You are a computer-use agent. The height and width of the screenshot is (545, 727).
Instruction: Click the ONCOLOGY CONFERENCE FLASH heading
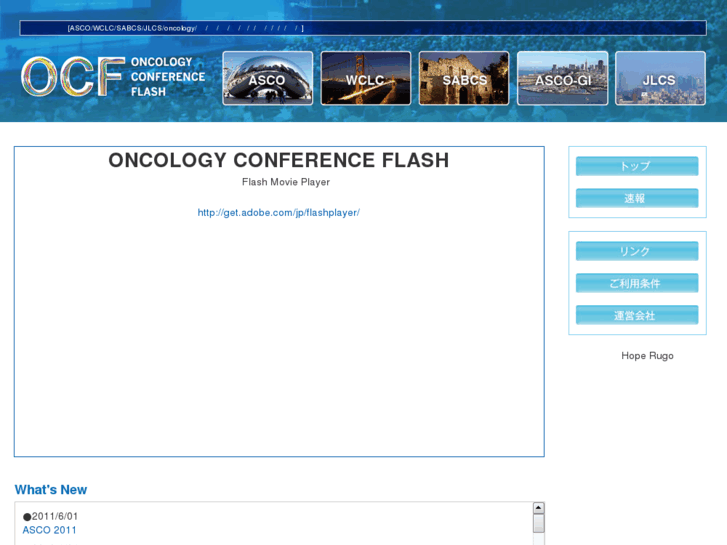click(x=279, y=160)
